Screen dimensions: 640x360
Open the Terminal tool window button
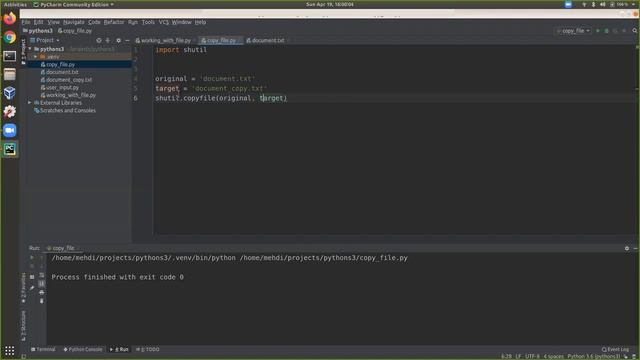click(43, 349)
